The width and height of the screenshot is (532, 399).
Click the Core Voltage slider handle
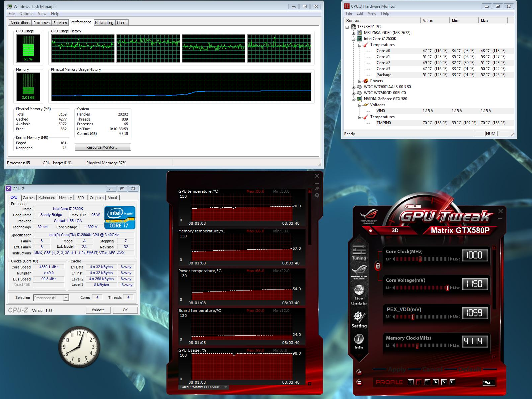click(447, 288)
